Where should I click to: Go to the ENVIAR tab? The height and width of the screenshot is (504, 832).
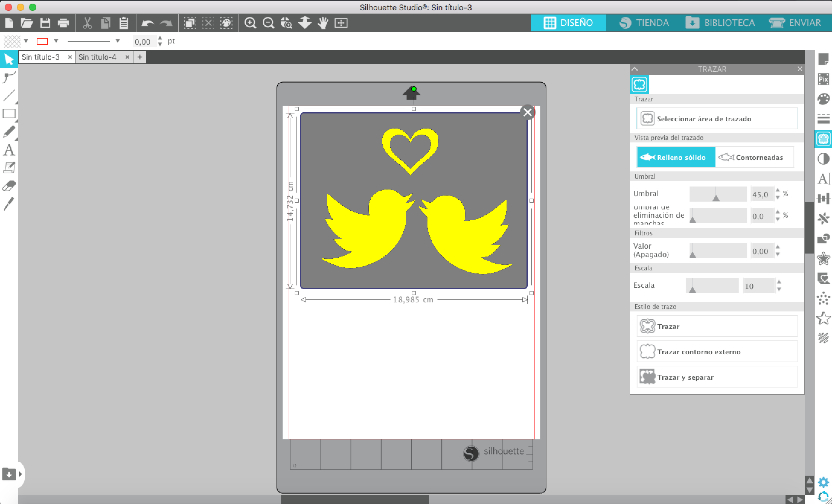[x=795, y=23]
